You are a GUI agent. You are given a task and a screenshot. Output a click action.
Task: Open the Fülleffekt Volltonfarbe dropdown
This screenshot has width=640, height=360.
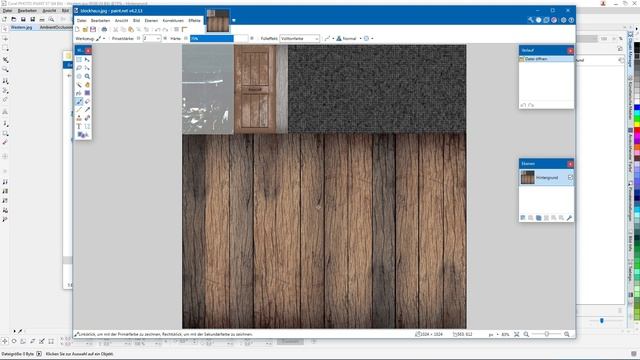tap(299, 38)
